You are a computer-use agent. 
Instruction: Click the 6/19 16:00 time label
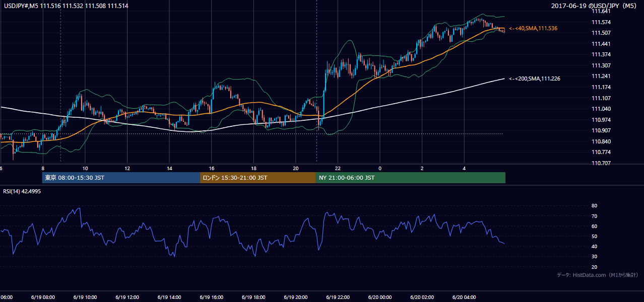(x=212, y=297)
